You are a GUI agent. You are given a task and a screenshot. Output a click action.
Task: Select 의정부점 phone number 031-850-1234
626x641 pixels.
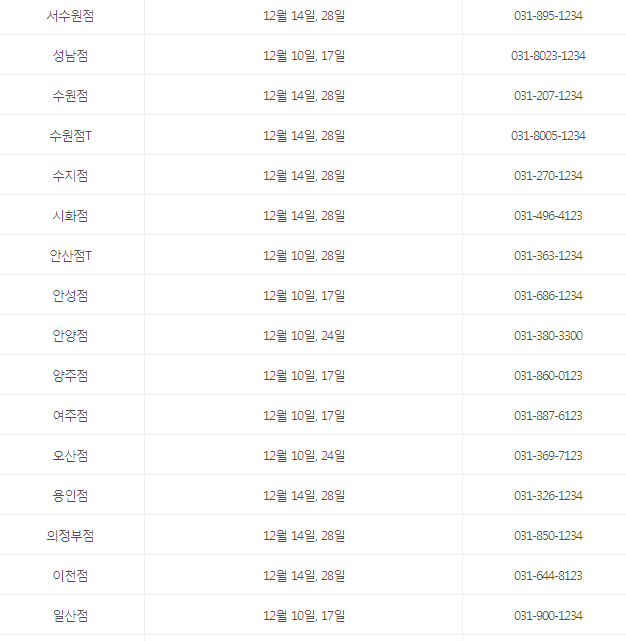point(548,536)
